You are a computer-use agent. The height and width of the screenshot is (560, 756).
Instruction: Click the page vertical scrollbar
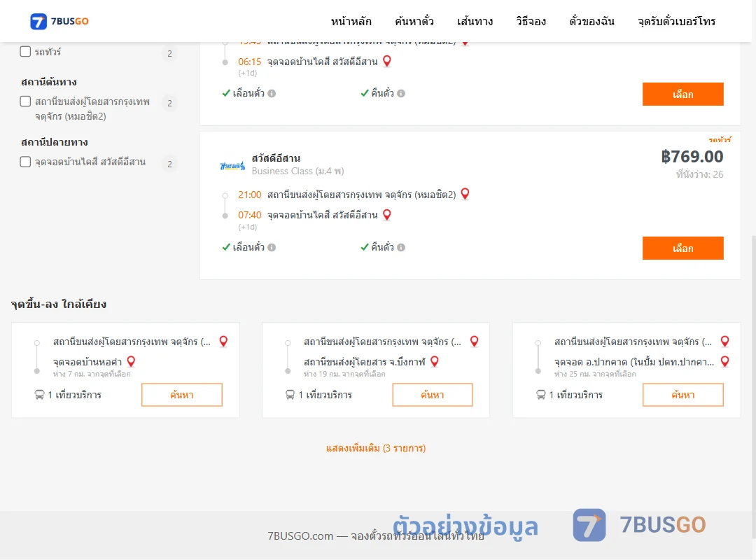coord(753,386)
